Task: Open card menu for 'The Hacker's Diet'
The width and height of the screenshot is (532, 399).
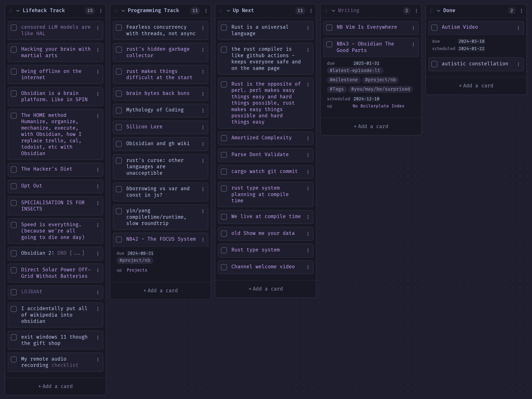Action: (x=98, y=170)
